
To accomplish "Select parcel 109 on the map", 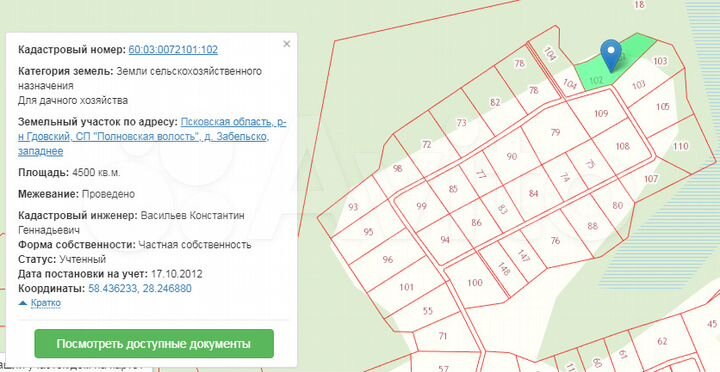I will (601, 113).
